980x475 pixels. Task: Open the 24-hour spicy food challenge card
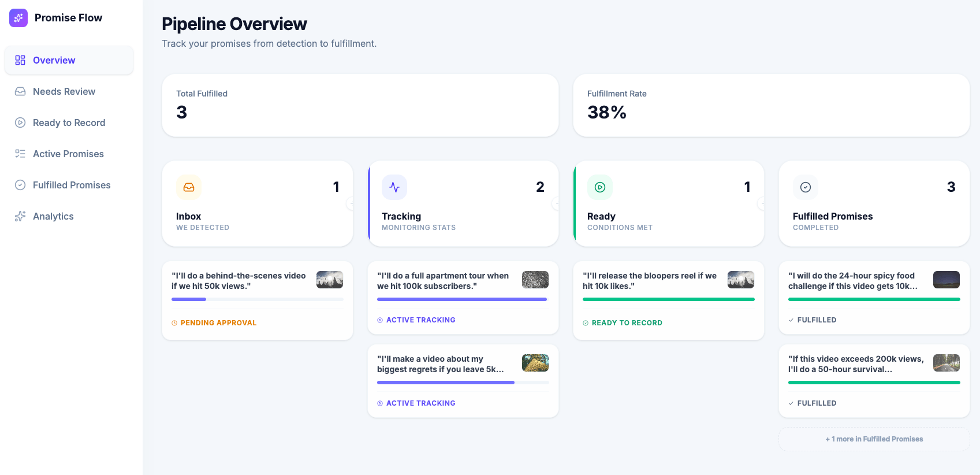pyautogui.click(x=852, y=281)
